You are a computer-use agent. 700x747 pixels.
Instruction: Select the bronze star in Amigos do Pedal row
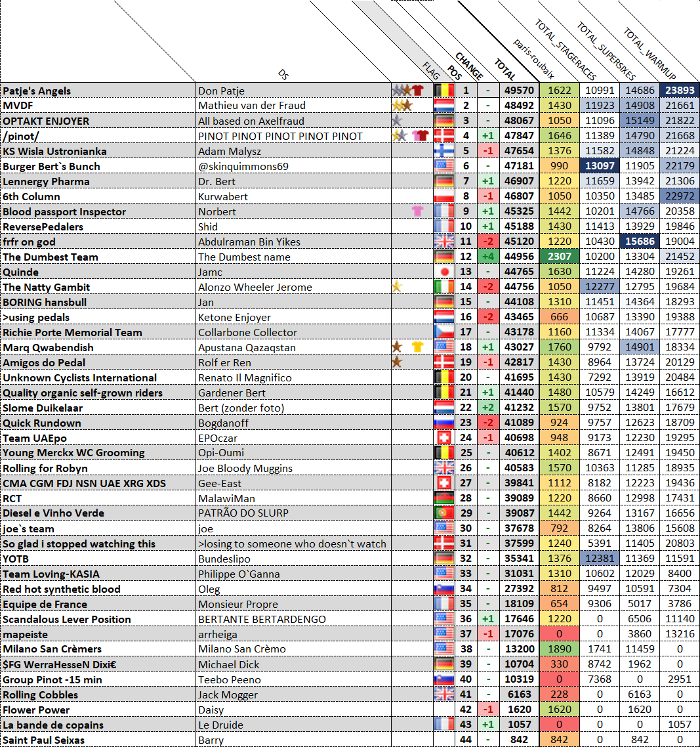[397, 362]
